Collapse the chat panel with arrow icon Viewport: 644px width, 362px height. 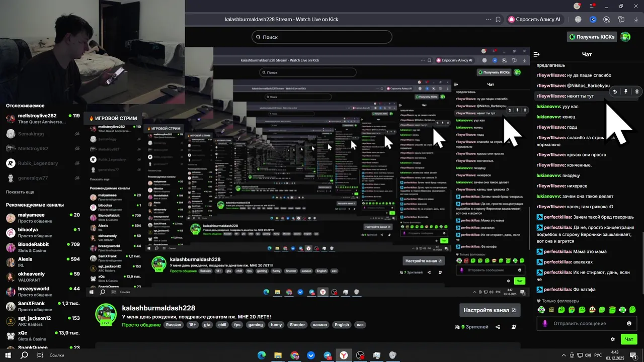tap(536, 54)
